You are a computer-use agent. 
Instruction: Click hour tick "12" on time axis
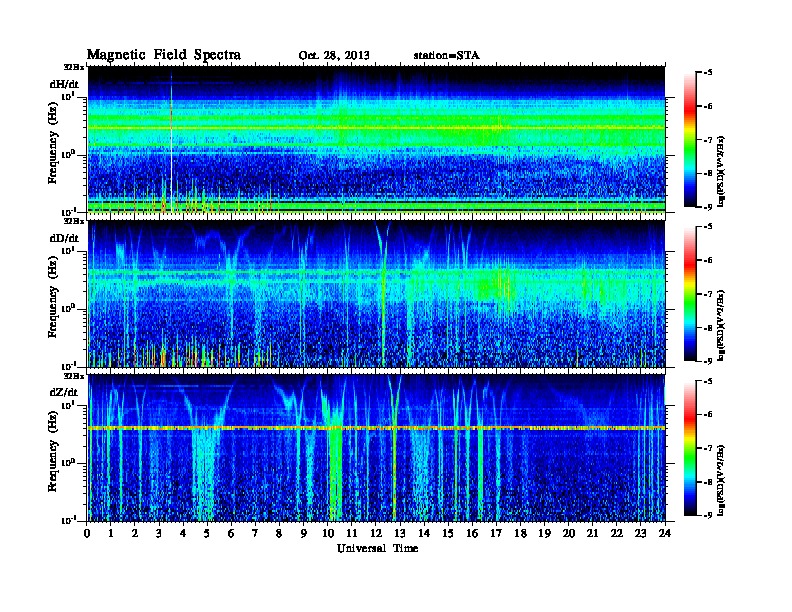(376, 534)
